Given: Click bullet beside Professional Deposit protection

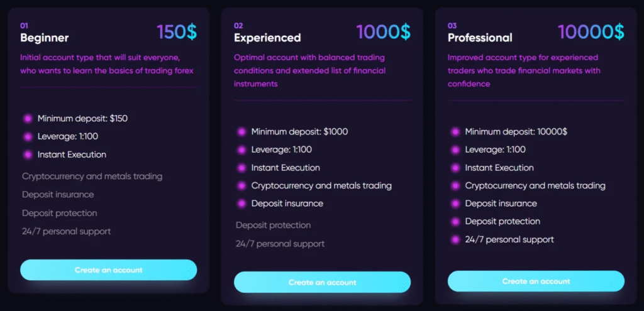Looking at the screenshot, I should (x=455, y=221).
